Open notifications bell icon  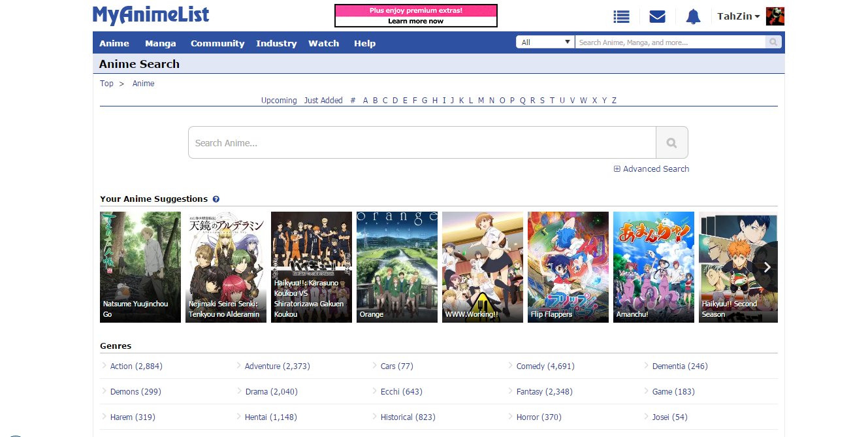click(693, 17)
